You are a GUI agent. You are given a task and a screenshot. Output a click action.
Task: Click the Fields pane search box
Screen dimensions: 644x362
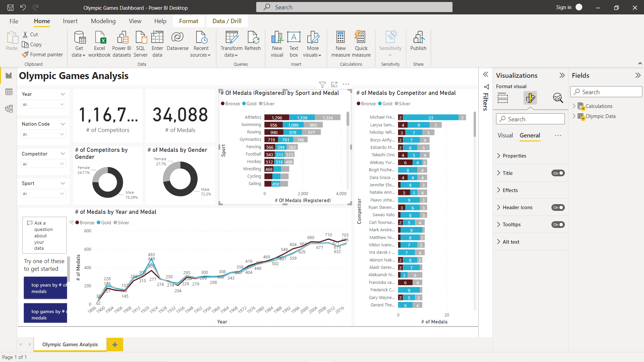click(x=606, y=92)
